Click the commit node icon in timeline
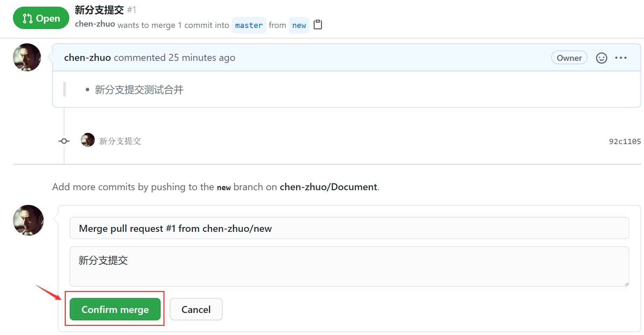The height and width of the screenshot is (335, 644). click(x=64, y=141)
